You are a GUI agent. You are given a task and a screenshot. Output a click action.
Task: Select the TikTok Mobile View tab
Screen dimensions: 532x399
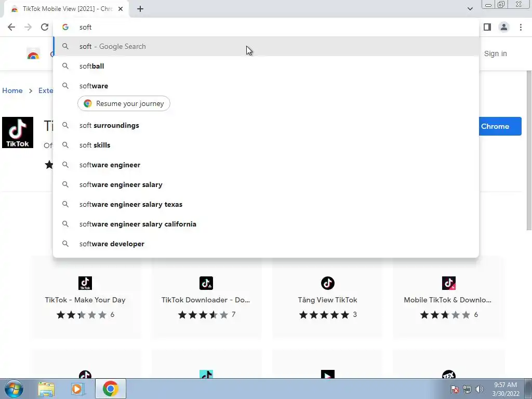coord(66,9)
